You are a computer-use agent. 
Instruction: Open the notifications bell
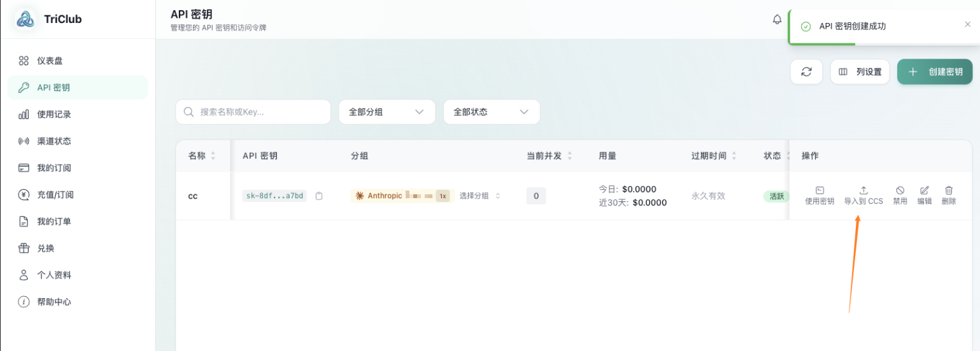(777, 20)
